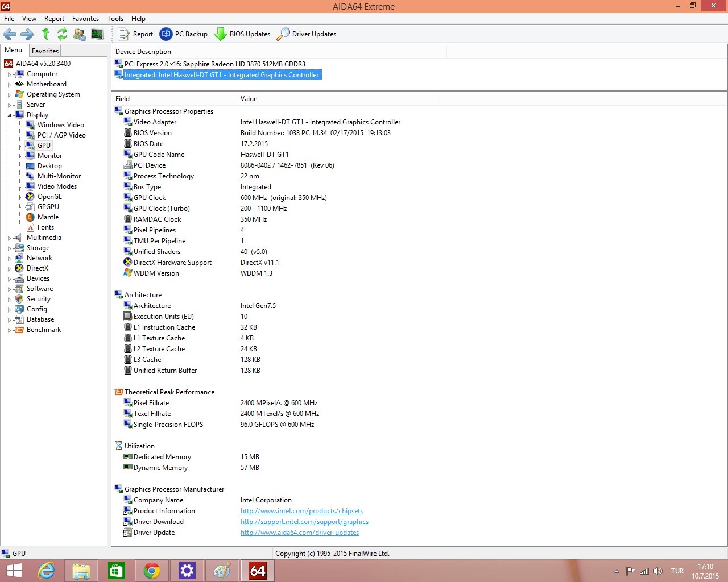Open the Help menu
Viewport: 728px width, 582px height.
coord(138,18)
